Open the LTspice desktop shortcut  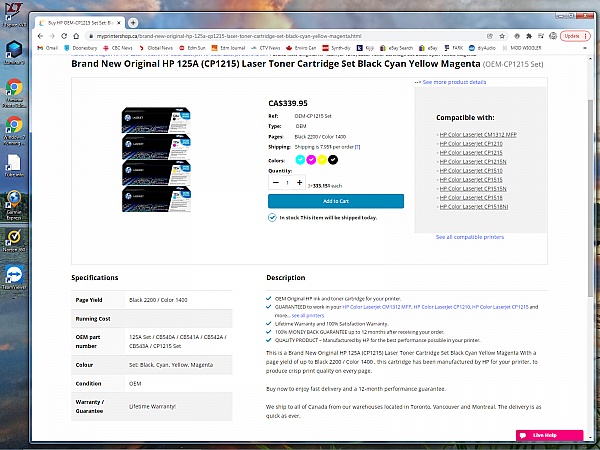[14, 15]
